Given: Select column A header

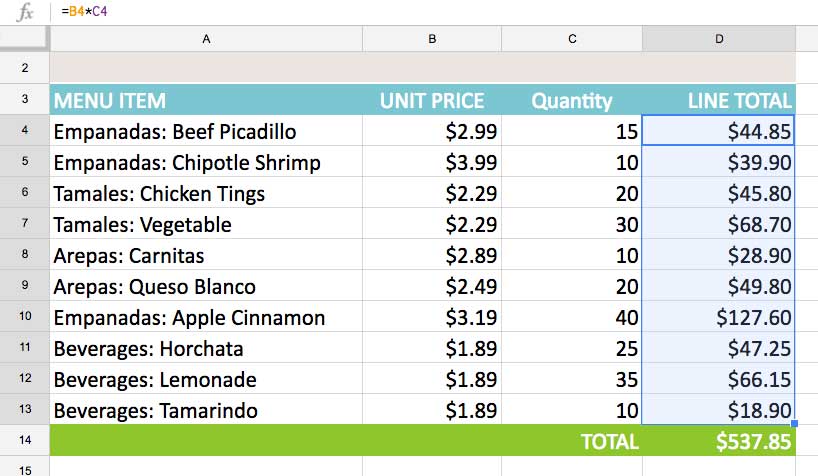Looking at the screenshot, I should (x=206, y=39).
